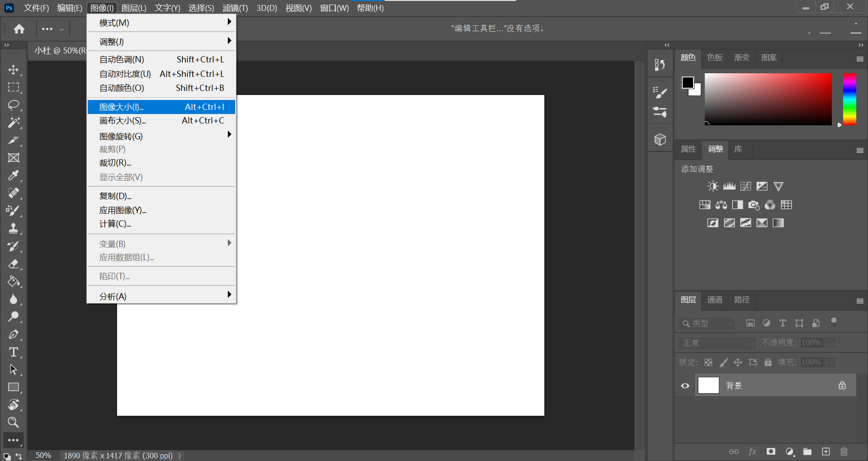Click the hue spectrum slider
The height and width of the screenshot is (461, 868).
pos(849,99)
